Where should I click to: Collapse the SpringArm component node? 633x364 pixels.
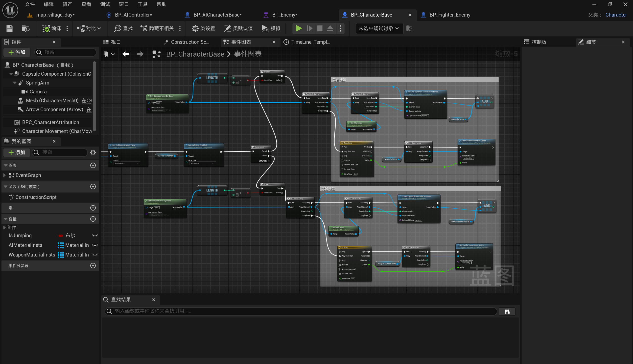point(15,83)
